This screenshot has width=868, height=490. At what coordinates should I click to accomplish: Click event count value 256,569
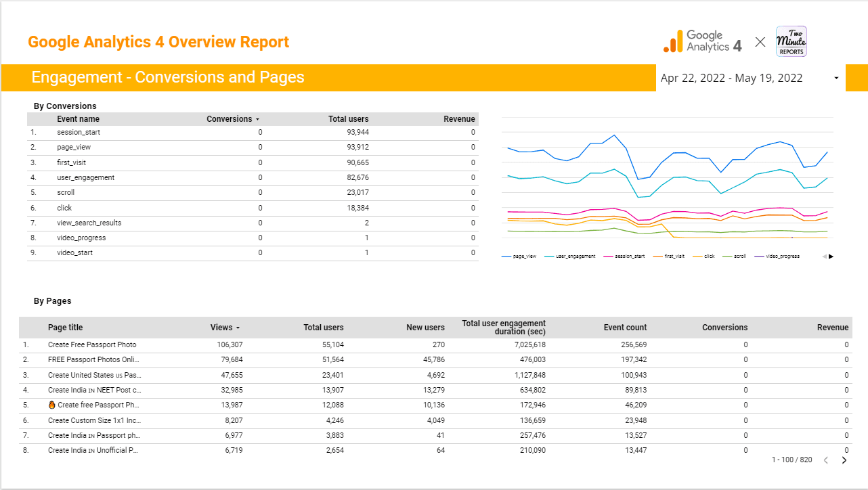point(634,345)
